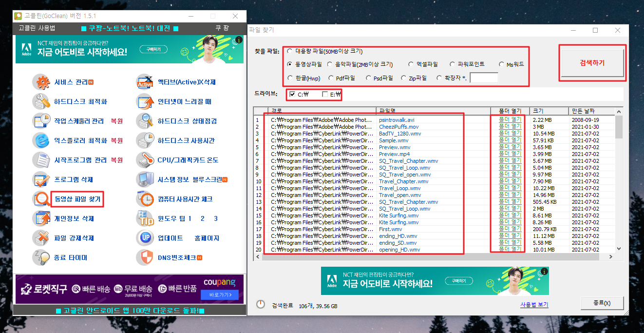Image resolution: width=644 pixels, height=333 pixels.
Task: Open the 시작프로그램 관리 icon
Action: click(x=42, y=160)
